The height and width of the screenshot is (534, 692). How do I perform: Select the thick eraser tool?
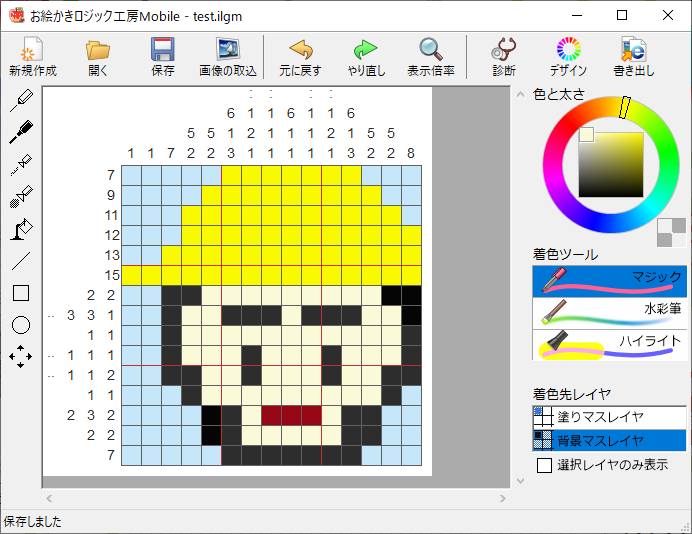pyautogui.click(x=21, y=197)
